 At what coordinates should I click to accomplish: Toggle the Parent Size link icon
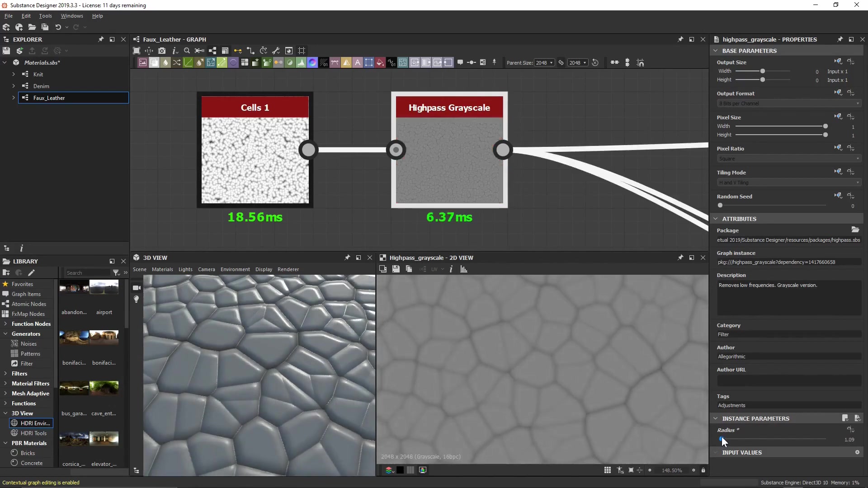[x=561, y=63]
